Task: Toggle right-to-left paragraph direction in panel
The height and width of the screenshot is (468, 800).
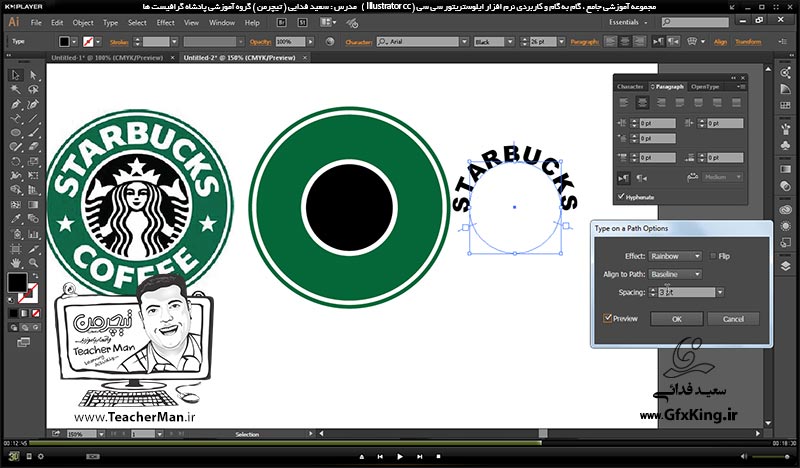Action: pyautogui.click(x=642, y=178)
